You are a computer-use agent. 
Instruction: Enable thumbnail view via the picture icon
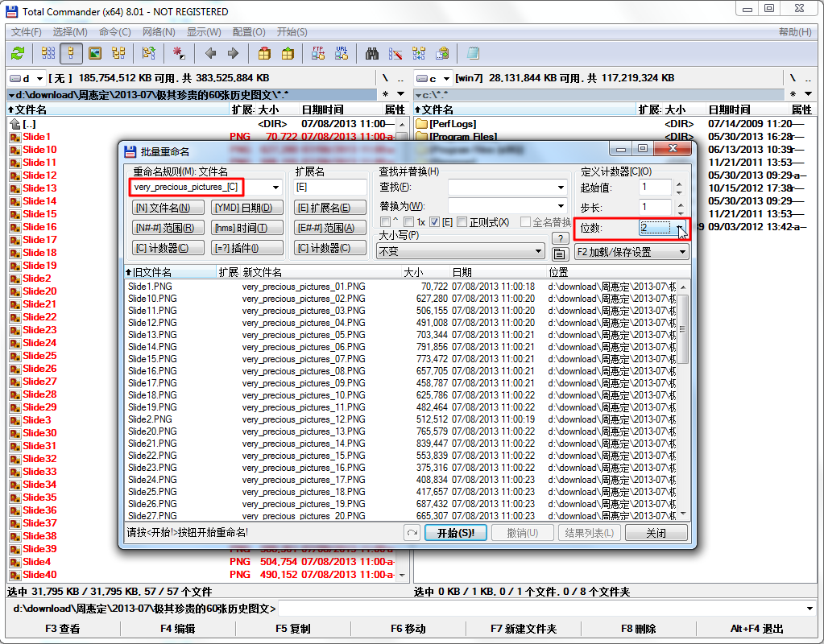(94, 53)
